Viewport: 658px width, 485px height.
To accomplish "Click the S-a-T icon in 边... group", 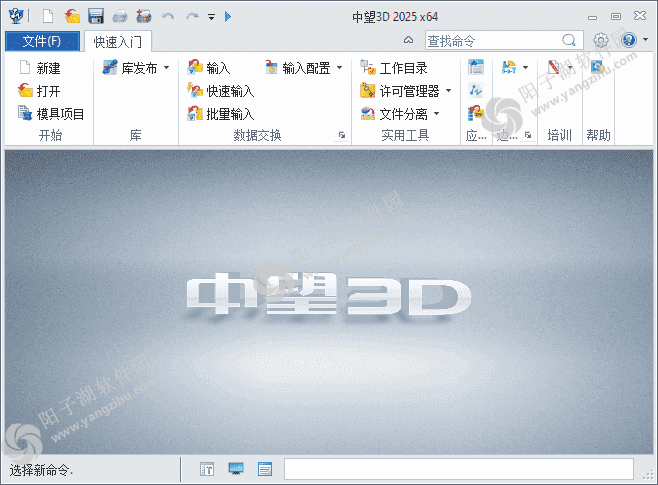I will [x=509, y=67].
